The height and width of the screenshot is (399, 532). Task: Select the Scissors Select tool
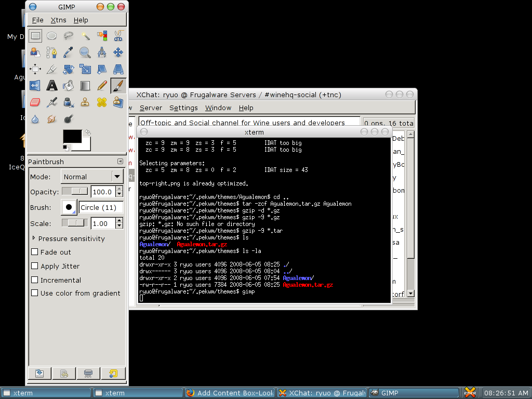click(x=118, y=36)
